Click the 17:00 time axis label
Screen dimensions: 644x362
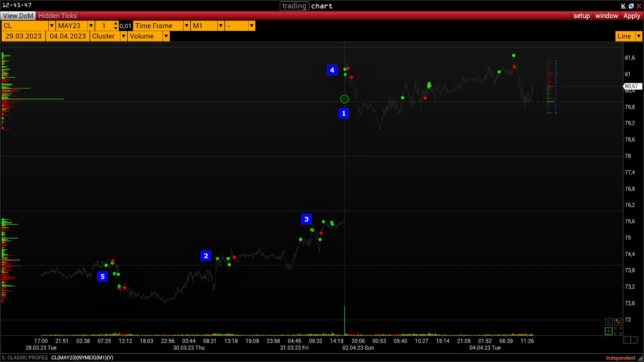click(x=41, y=341)
